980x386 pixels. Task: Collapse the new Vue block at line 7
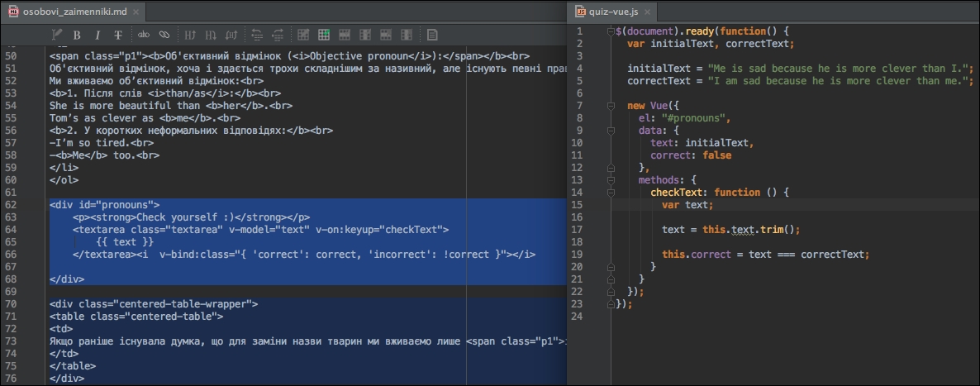pos(611,106)
